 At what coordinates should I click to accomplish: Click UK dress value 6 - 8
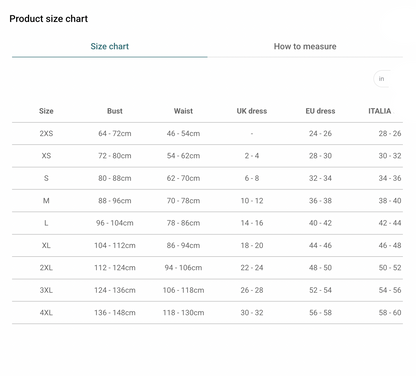click(x=252, y=178)
